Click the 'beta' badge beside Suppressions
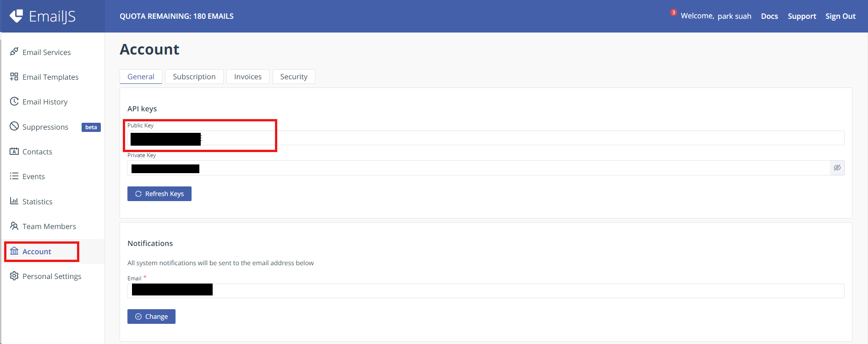Screen dimensions: 868x344 [x=91, y=127]
